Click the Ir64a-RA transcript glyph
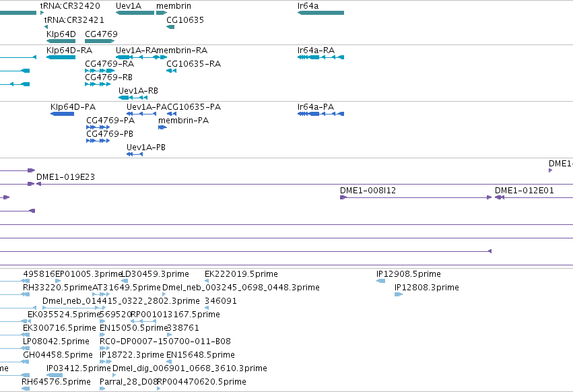 click(321, 57)
